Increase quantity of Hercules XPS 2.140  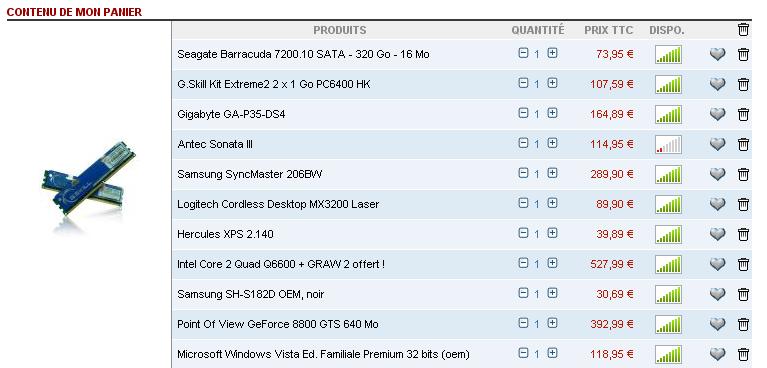[x=552, y=233]
